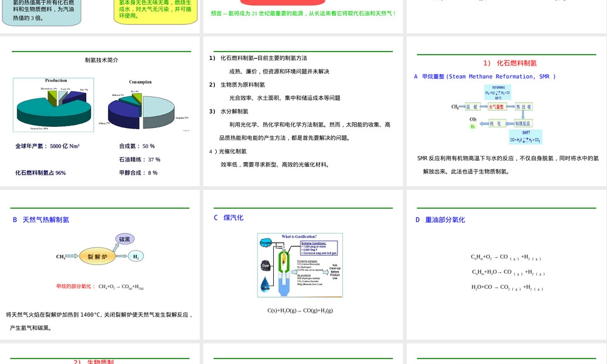This screenshot has height=364, width=607.
Task: Click the line 2) 生物质为原料制氢
Action: (237, 85)
